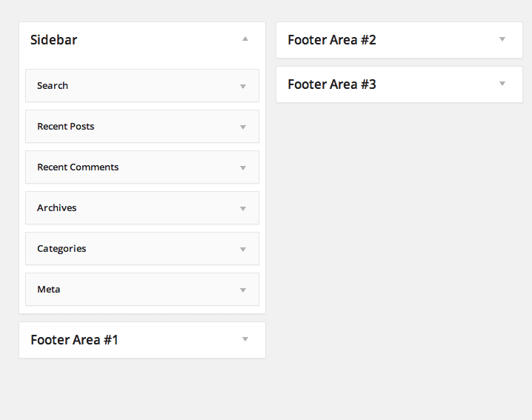The image size is (532, 420).
Task: Expand Footer Area #1 arrow
Action: click(x=245, y=339)
